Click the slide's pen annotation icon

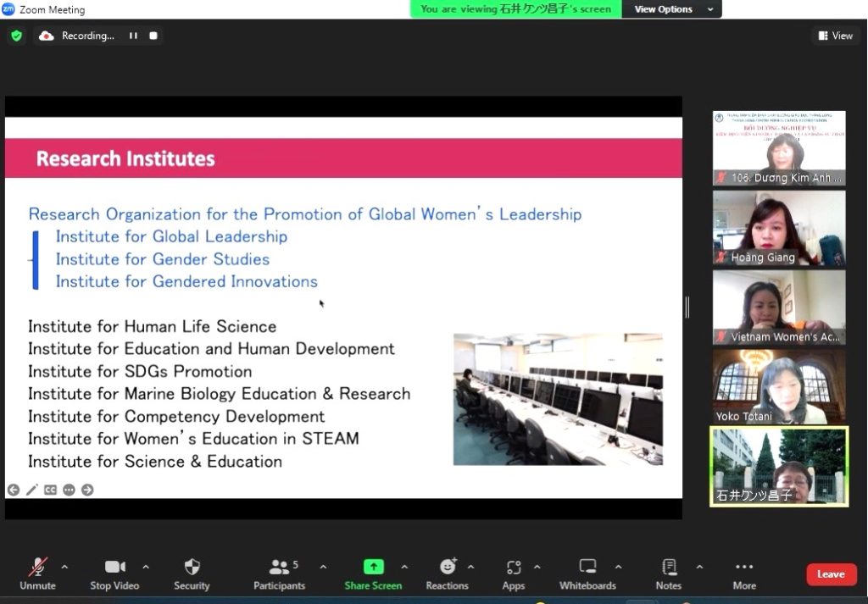coord(31,490)
